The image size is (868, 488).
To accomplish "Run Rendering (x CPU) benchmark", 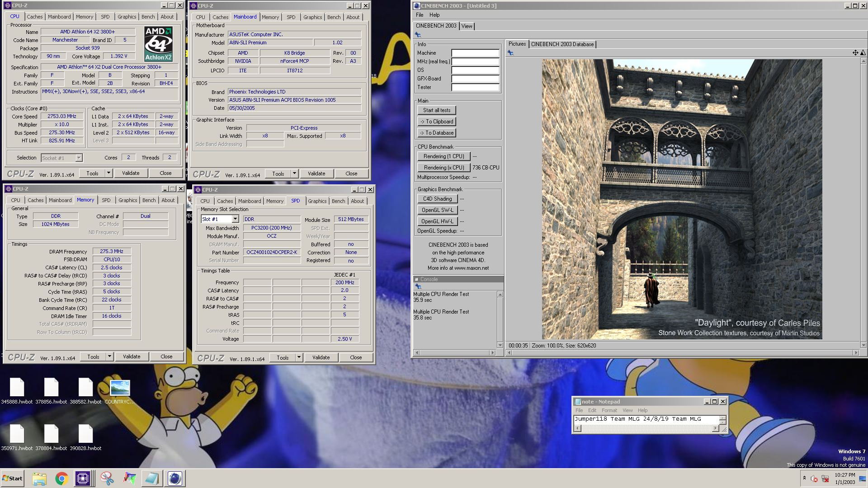I will 444,168.
